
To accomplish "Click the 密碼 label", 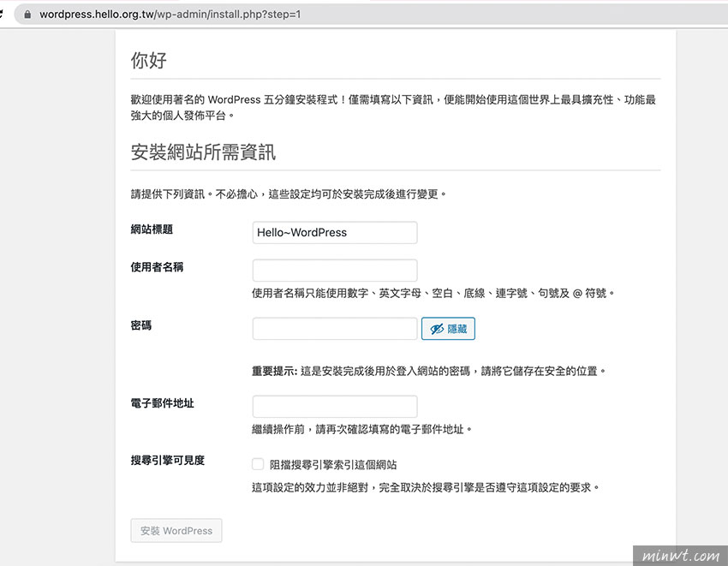I will pyautogui.click(x=141, y=325).
